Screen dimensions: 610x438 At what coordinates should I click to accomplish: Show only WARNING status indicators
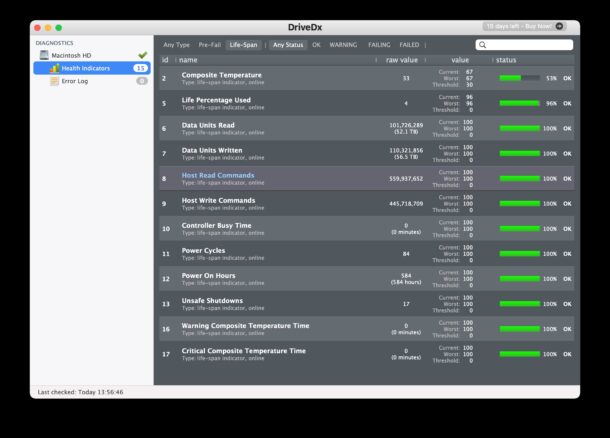pos(343,45)
